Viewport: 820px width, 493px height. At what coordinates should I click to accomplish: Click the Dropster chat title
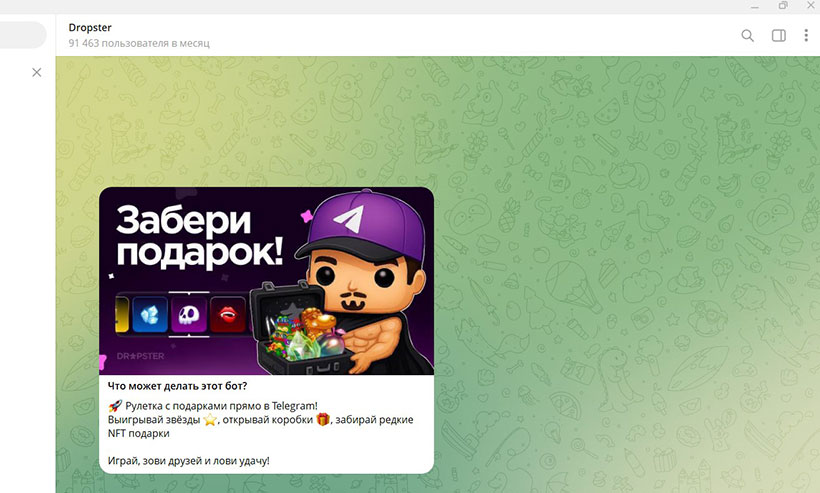[90, 27]
